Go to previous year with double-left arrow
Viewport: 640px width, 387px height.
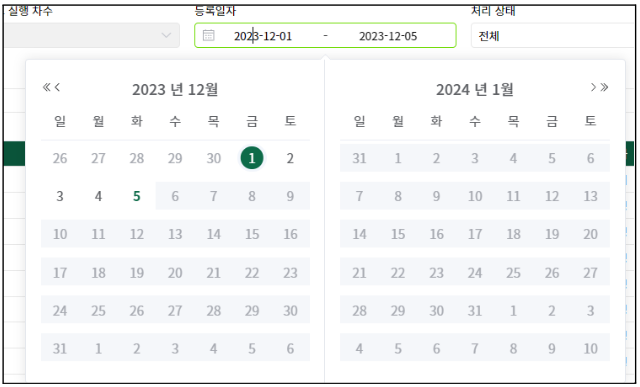47,87
